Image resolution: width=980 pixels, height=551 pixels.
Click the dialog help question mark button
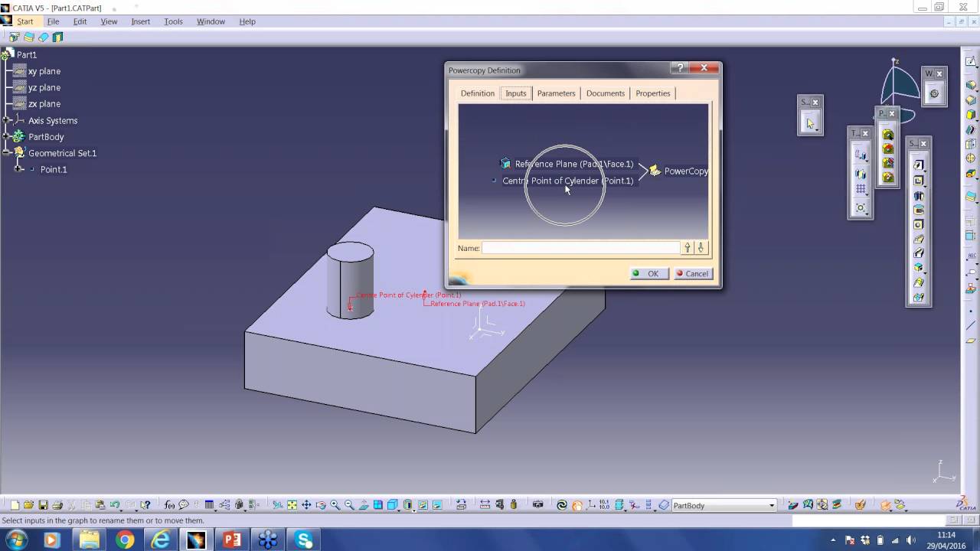(x=679, y=68)
